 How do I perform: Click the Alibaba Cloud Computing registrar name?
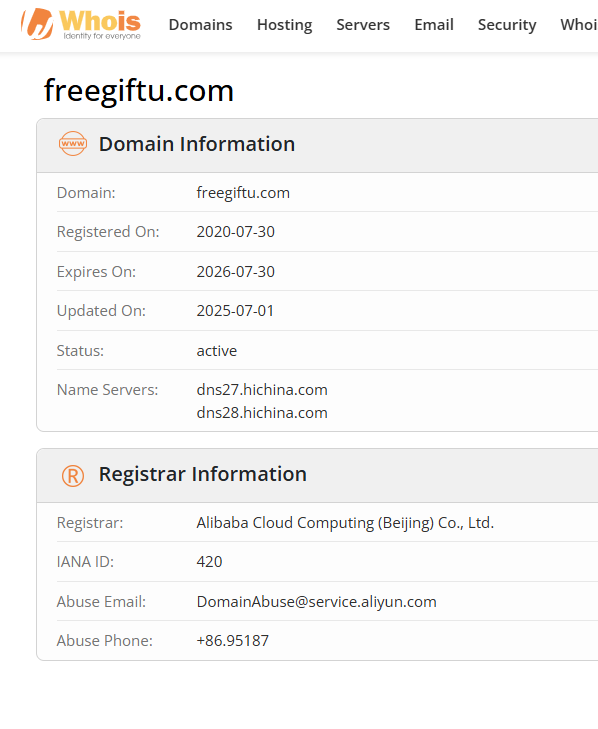point(345,523)
